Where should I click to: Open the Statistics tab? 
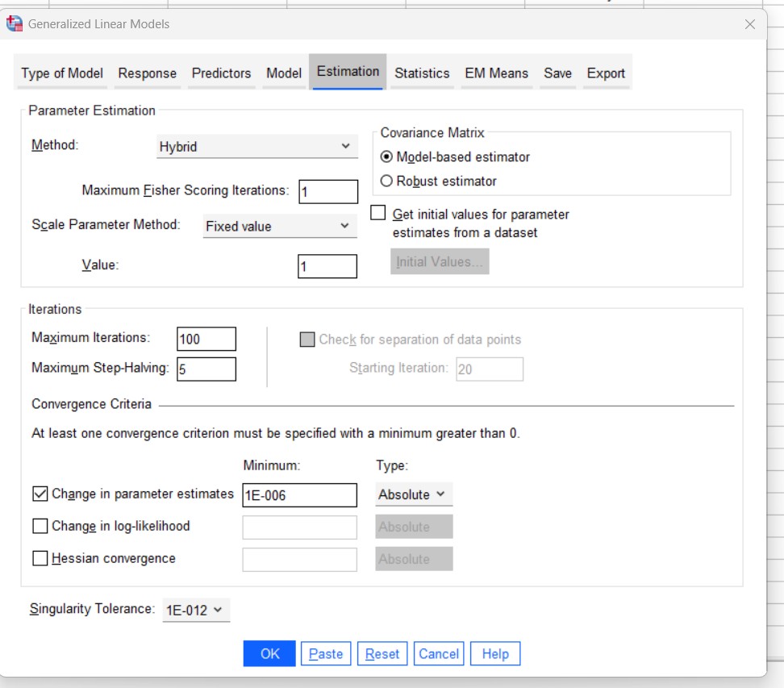point(422,73)
